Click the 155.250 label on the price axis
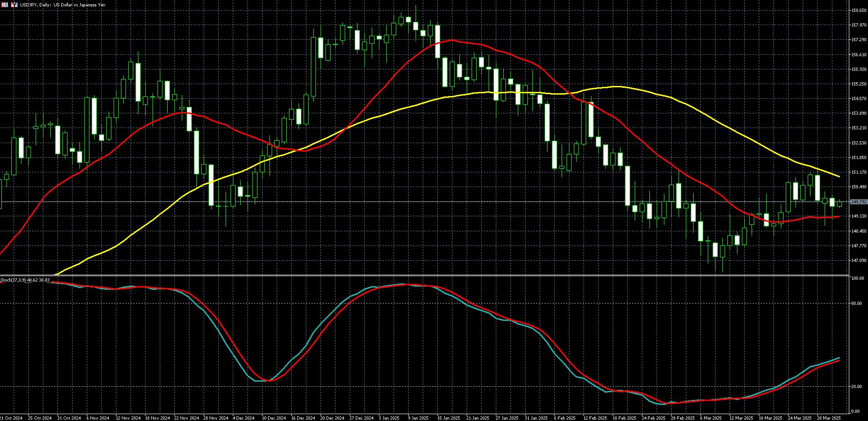 (859, 84)
